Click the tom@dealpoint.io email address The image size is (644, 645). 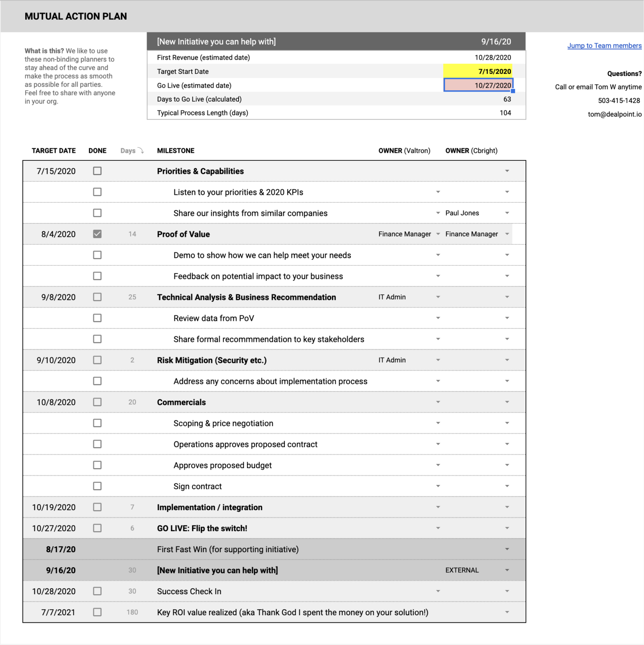coord(614,114)
